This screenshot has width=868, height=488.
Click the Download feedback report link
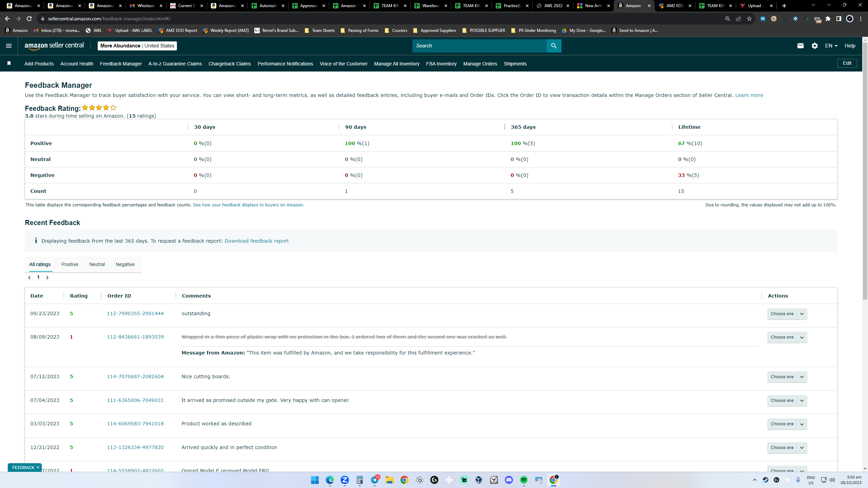(257, 241)
